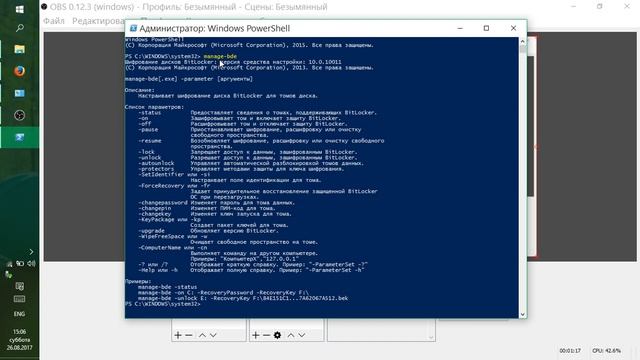The image size is (640, 360).
Task: Open the volume tray icon
Action: 31,264
